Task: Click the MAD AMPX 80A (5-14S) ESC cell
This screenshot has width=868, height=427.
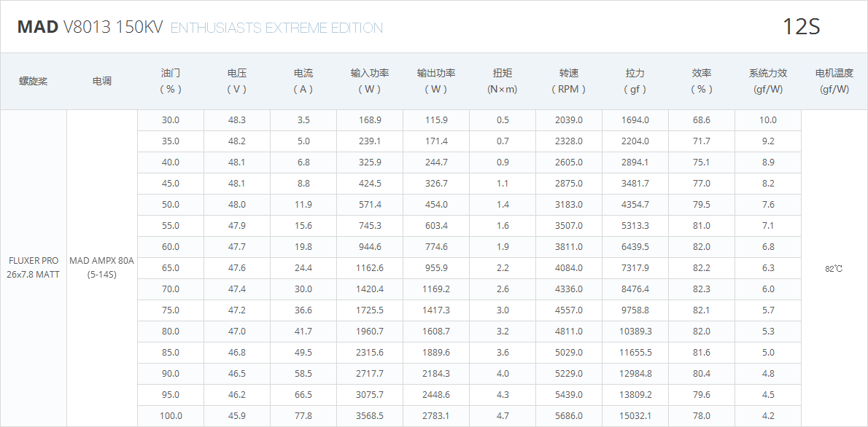Action: coord(102,268)
